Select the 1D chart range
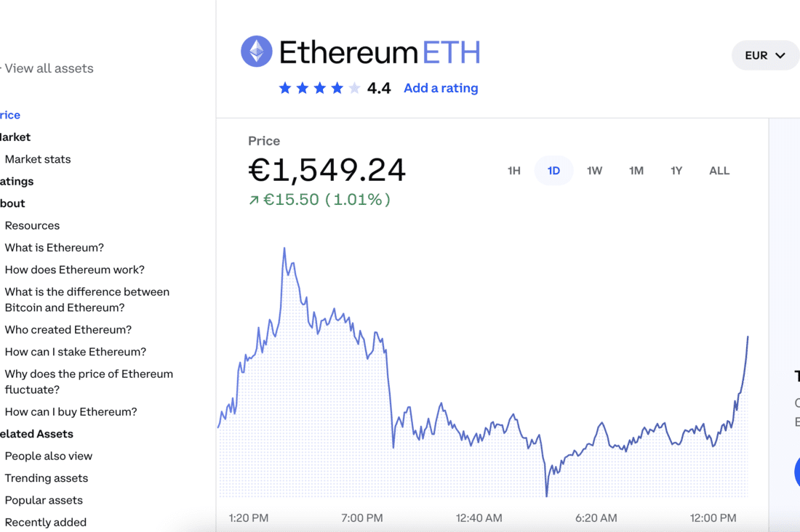The width and height of the screenshot is (800, 532). (553, 171)
